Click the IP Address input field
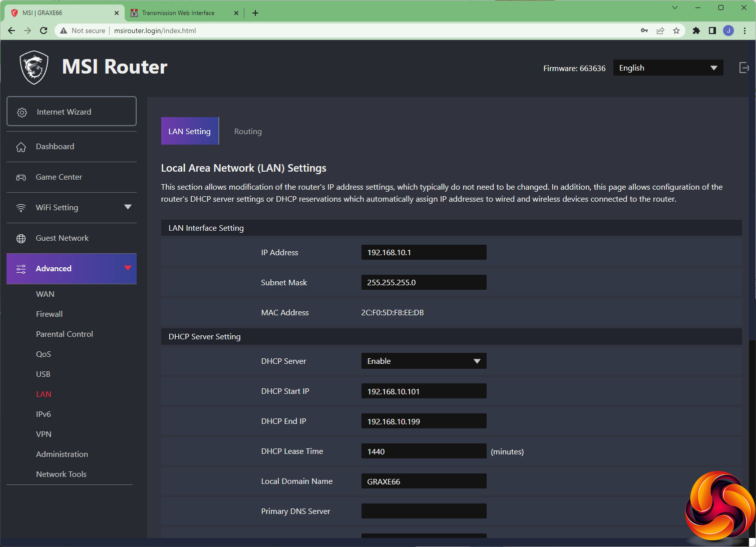The image size is (756, 547). pyautogui.click(x=424, y=253)
